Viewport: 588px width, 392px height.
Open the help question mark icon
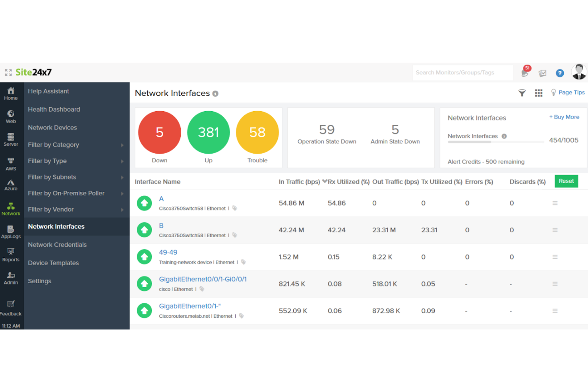[x=560, y=73]
